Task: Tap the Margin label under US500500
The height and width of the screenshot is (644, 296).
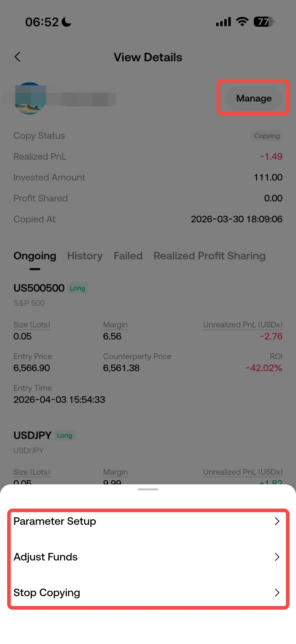Action: (x=115, y=325)
